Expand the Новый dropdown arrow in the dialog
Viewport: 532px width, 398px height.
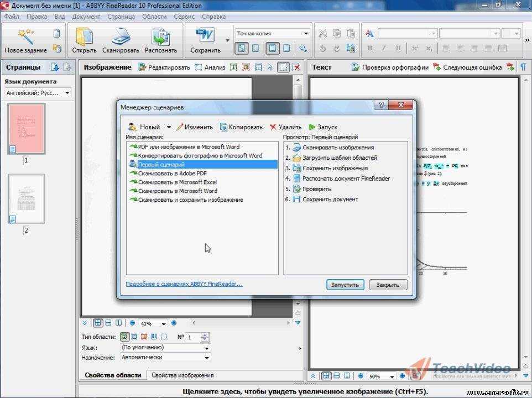(169, 127)
